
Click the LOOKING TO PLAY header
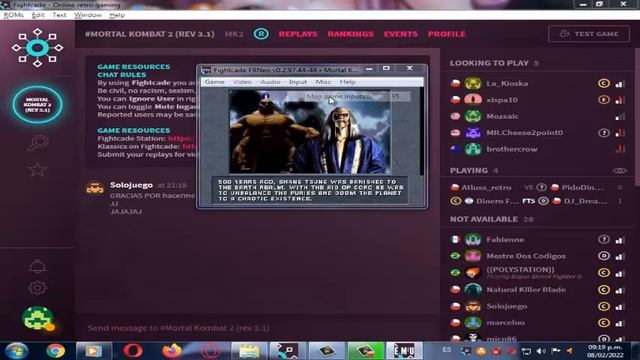[x=489, y=63]
